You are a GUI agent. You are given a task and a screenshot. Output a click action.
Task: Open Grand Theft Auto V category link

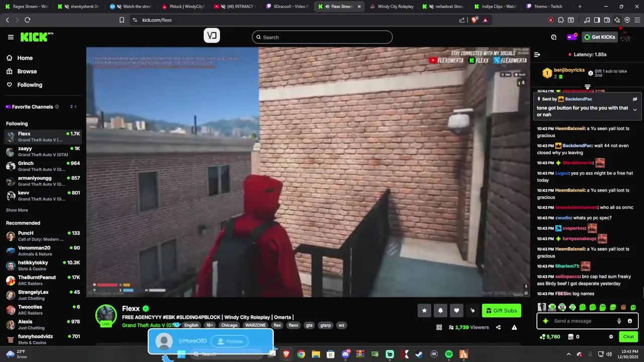(x=150, y=325)
